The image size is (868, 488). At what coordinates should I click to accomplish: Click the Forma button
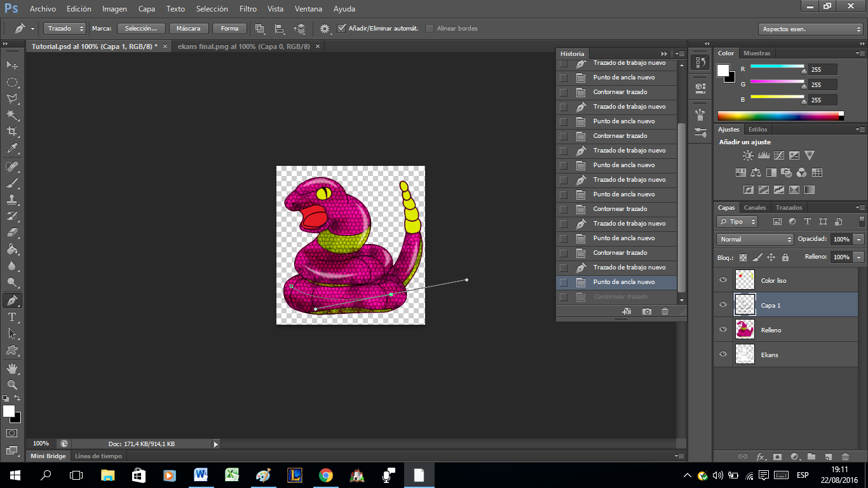[229, 29]
